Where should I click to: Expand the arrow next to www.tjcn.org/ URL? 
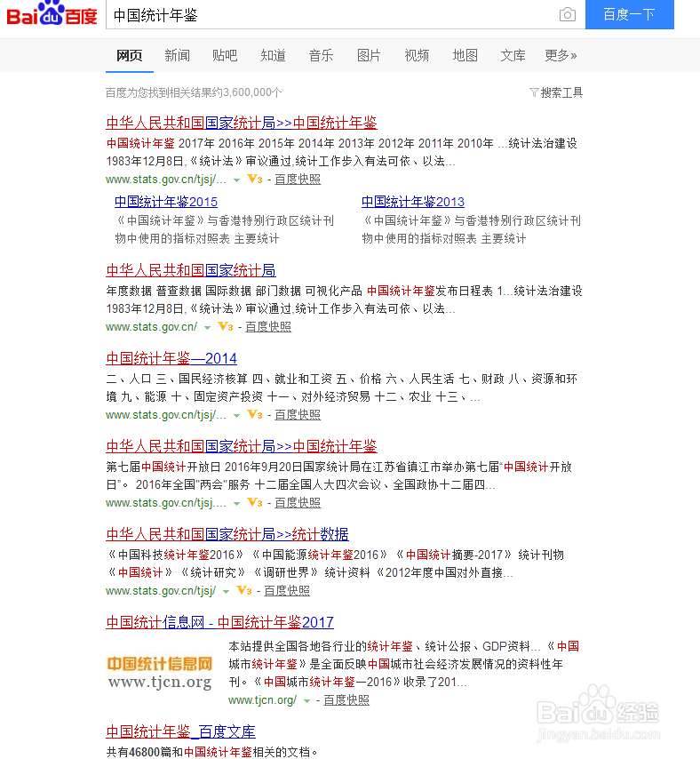point(306,701)
